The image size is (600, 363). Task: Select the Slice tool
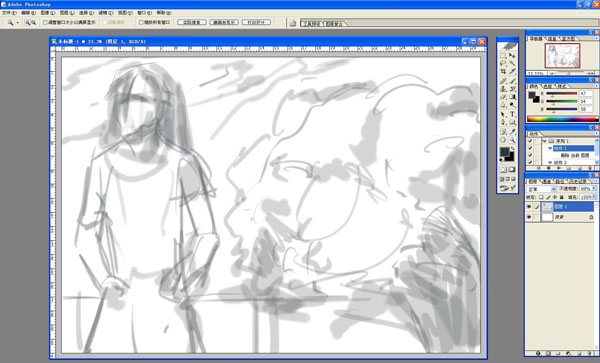tap(512, 72)
